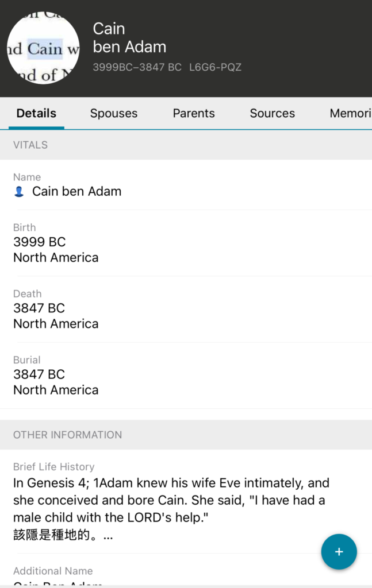372x588 pixels.
Task: Tap the Additional Name entry
Action: coord(53,571)
